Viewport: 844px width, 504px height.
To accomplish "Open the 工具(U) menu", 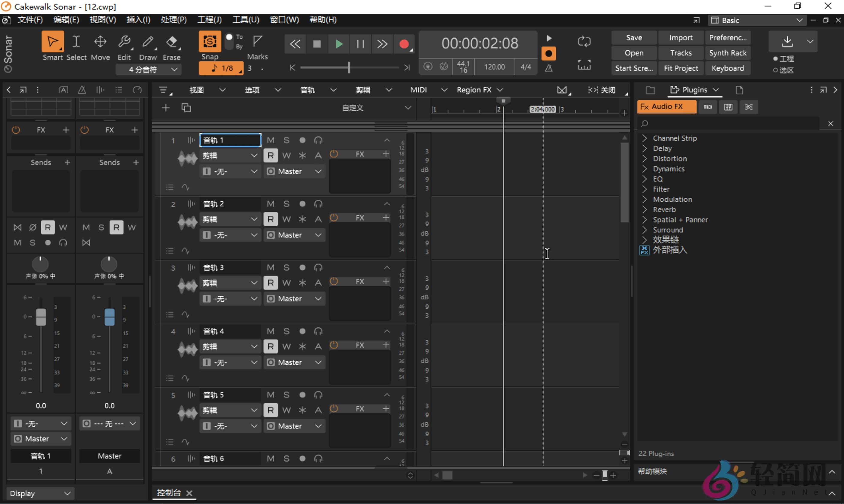I will [x=245, y=20].
